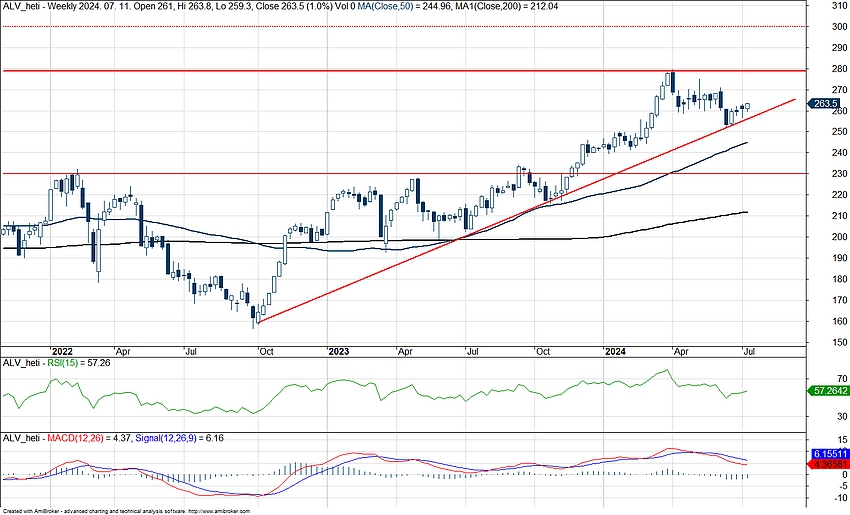Click the 210 price axis label
The image size is (850, 515).
839,216
